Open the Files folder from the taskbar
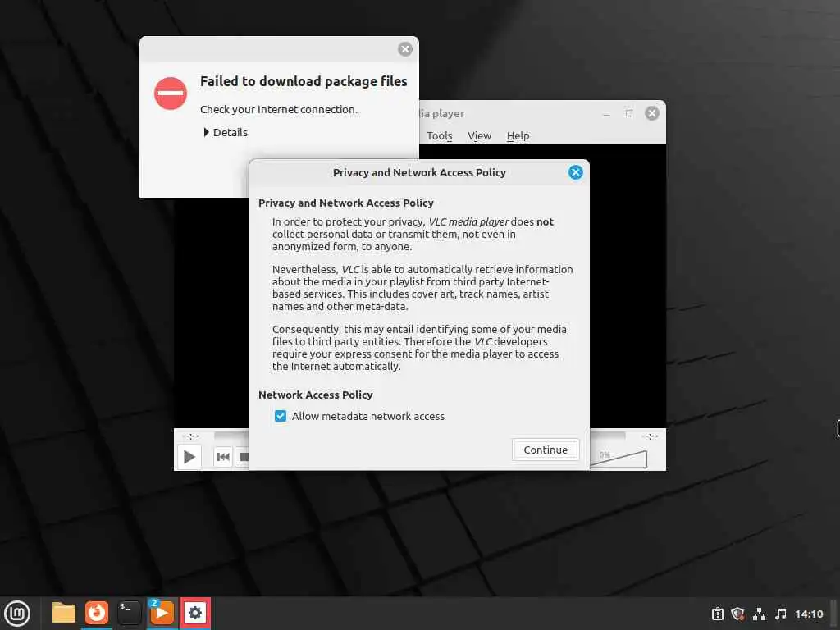 (64, 613)
